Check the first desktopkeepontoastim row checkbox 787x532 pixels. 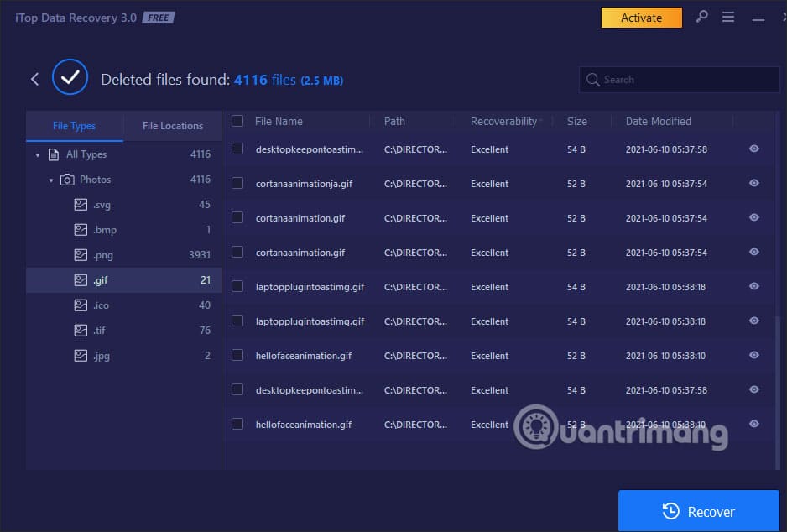[x=237, y=149]
